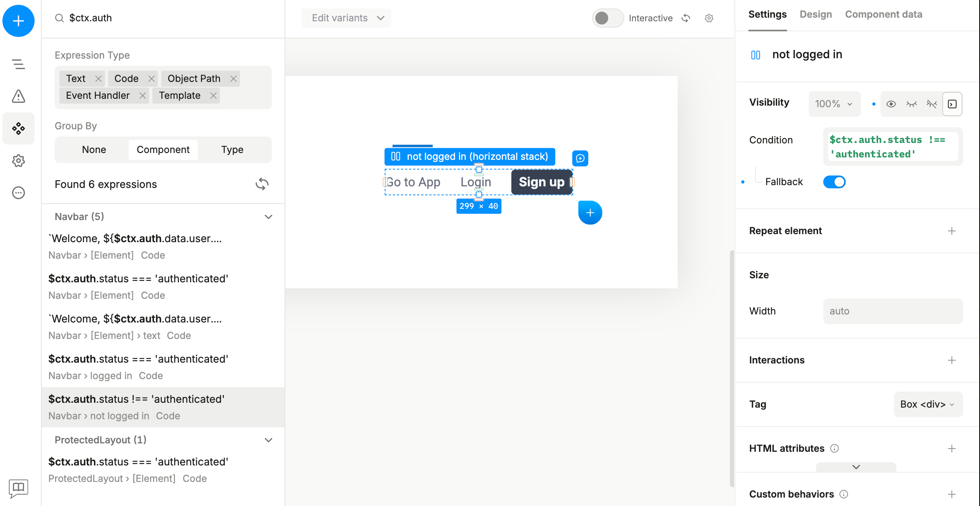Image resolution: width=980 pixels, height=506 pixels.
Task: Open the warnings triangle icon in sidebar
Action: pyautogui.click(x=18, y=96)
